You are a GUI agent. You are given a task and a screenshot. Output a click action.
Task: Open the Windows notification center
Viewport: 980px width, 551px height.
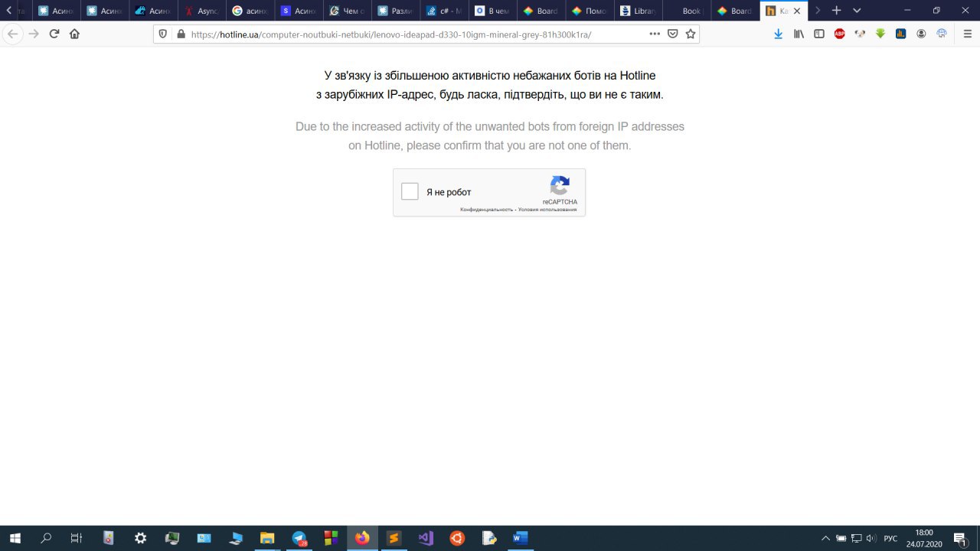pos(960,538)
